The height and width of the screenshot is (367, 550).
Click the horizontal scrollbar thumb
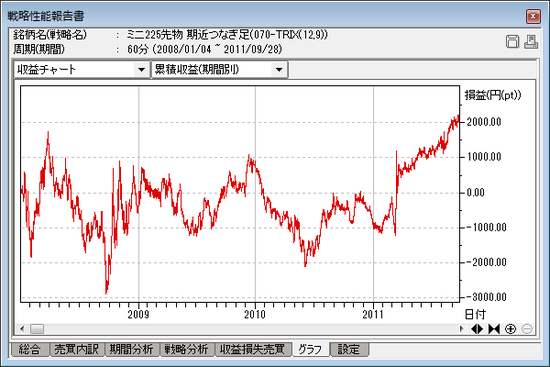click(x=37, y=329)
